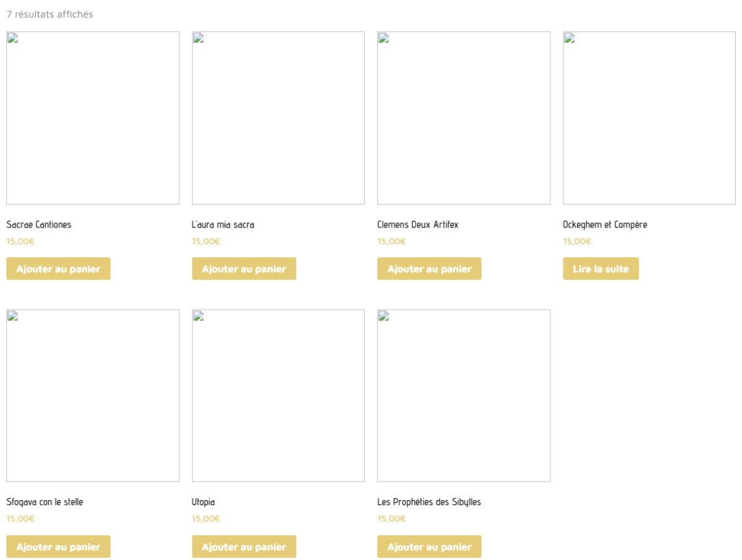Open Sfogava con le stelle product image

click(x=93, y=396)
